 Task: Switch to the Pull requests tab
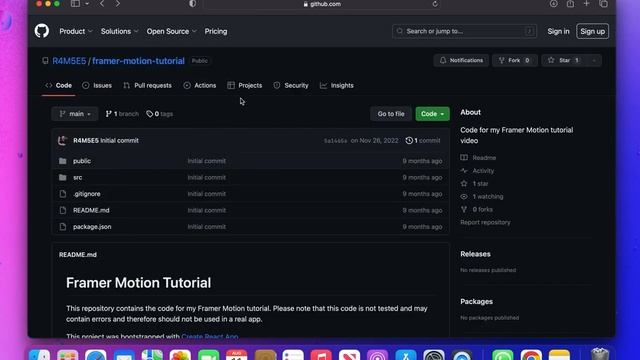(147, 85)
